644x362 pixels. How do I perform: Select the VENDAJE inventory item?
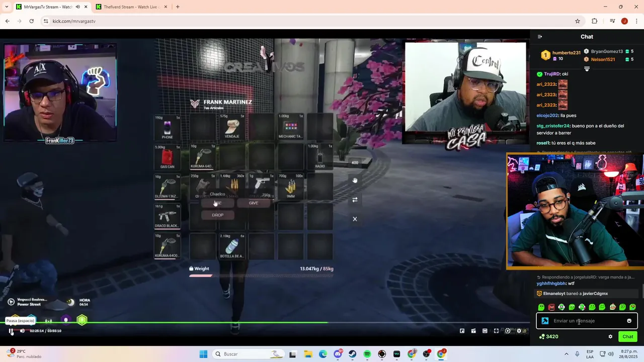[x=232, y=127]
